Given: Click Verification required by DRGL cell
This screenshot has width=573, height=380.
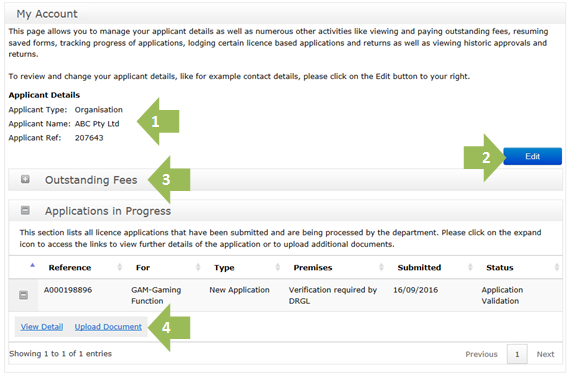Looking at the screenshot, I should (333, 295).
